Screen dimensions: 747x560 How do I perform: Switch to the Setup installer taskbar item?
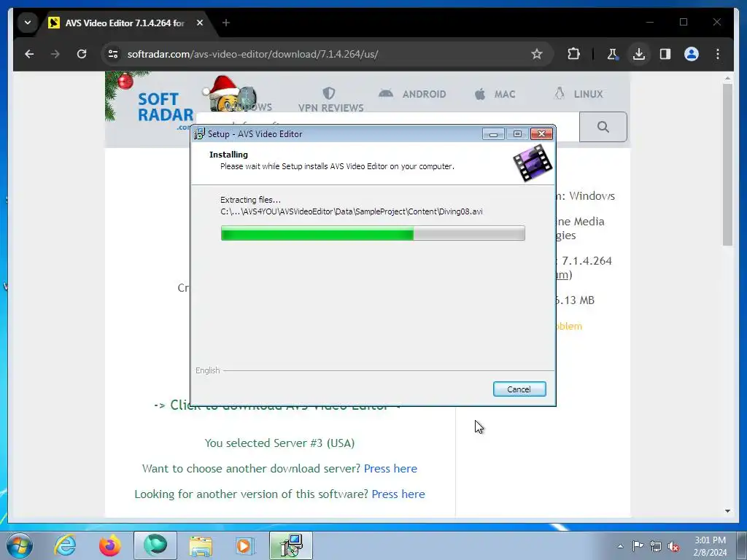[291, 545]
